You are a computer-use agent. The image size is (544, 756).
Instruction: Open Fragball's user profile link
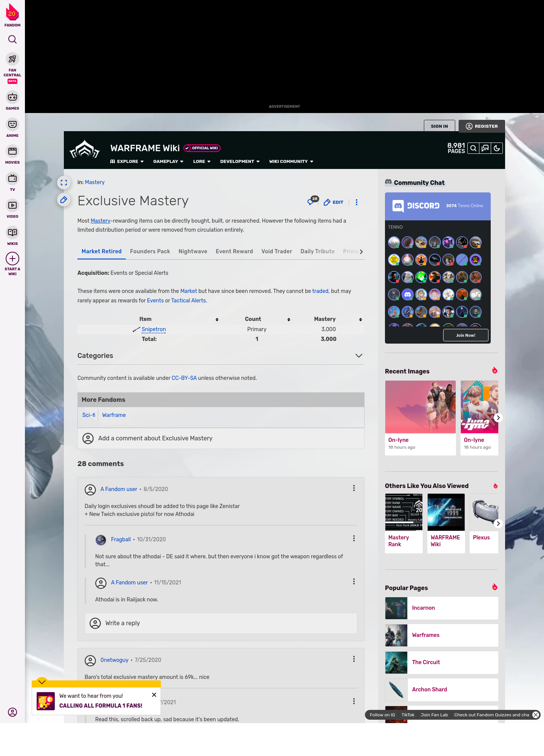tap(121, 539)
